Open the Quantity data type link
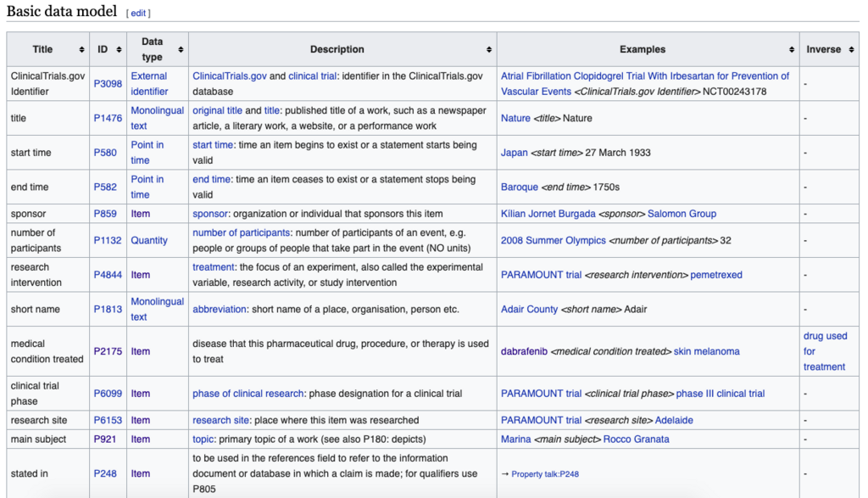 point(149,240)
